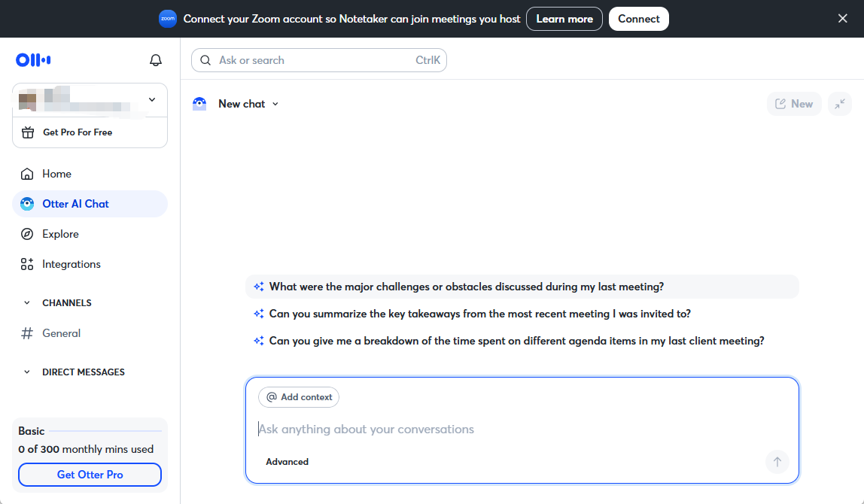Click the monthly minutes usage progress bar
This screenshot has height=504, width=864.
105,431
